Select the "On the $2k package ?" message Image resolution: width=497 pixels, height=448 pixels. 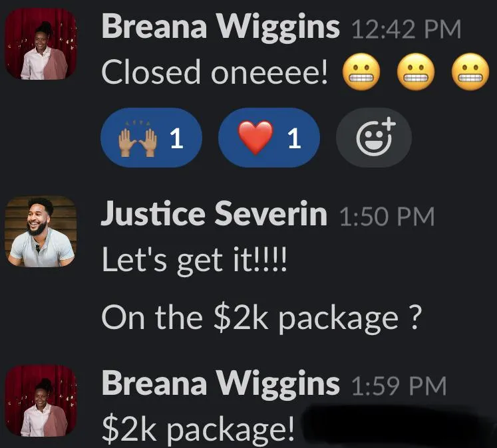(x=262, y=318)
